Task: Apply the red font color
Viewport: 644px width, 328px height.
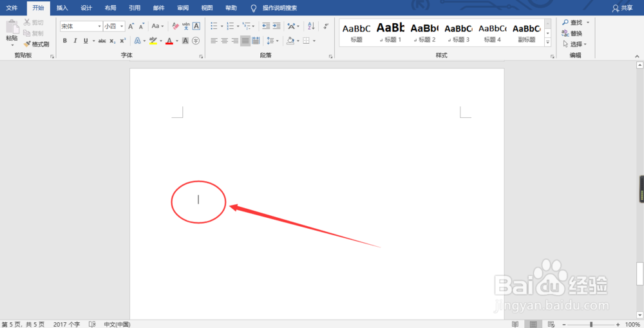Action: coord(169,41)
